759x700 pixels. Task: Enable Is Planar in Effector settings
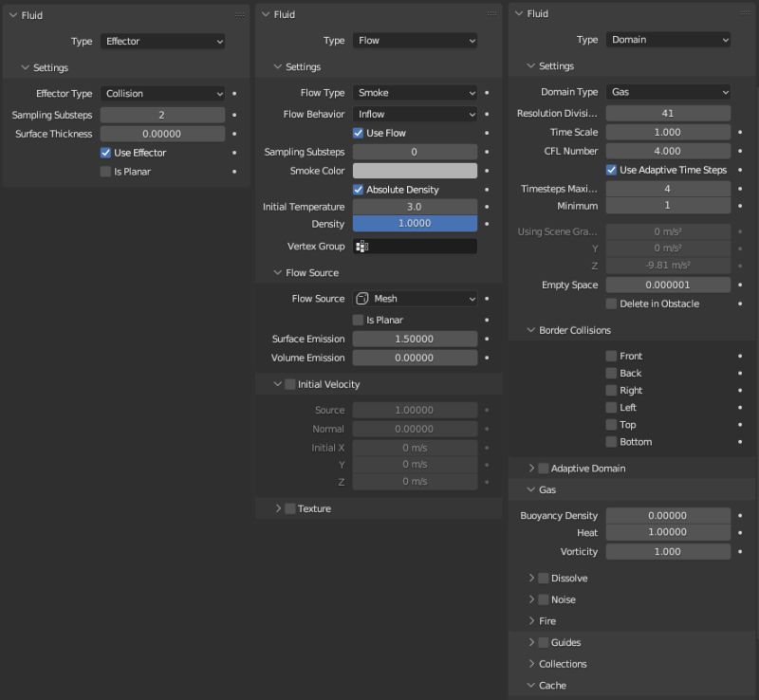(x=105, y=172)
